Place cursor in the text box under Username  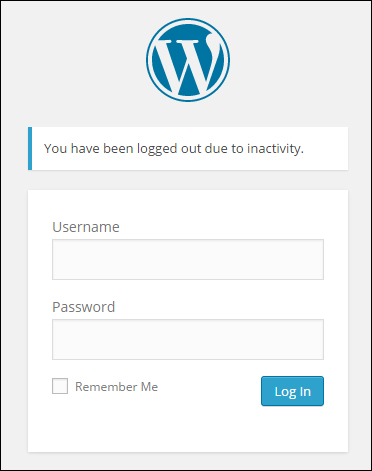tap(188, 259)
